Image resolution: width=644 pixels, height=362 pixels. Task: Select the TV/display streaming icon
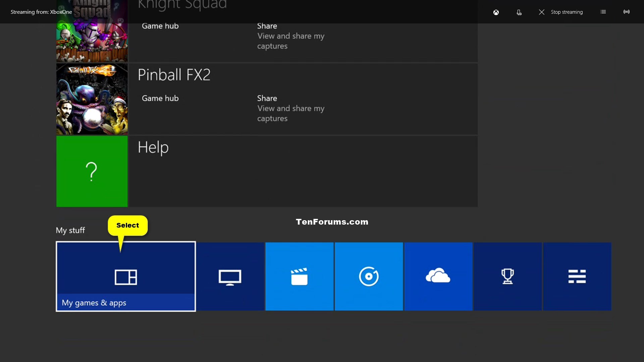pos(230,276)
